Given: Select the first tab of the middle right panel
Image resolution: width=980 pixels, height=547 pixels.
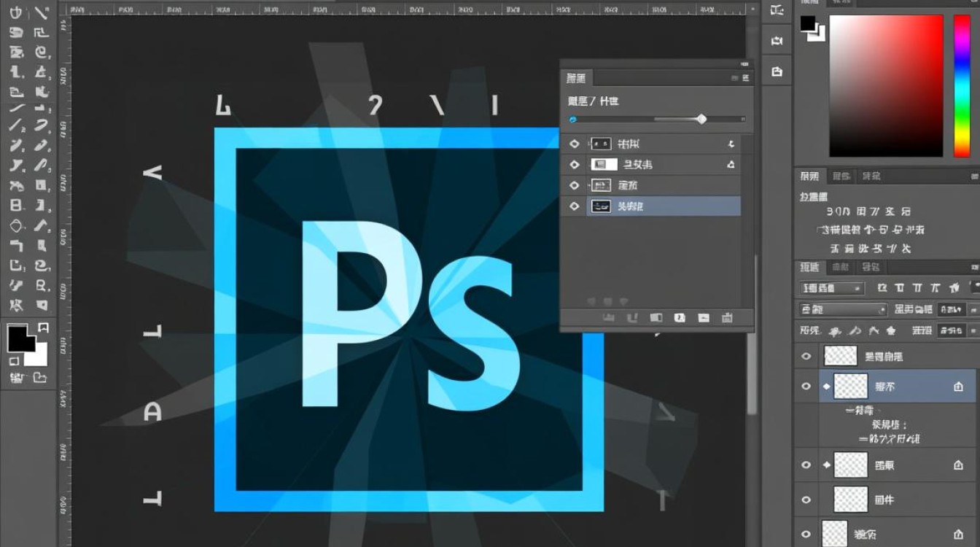Looking at the screenshot, I should [809, 176].
